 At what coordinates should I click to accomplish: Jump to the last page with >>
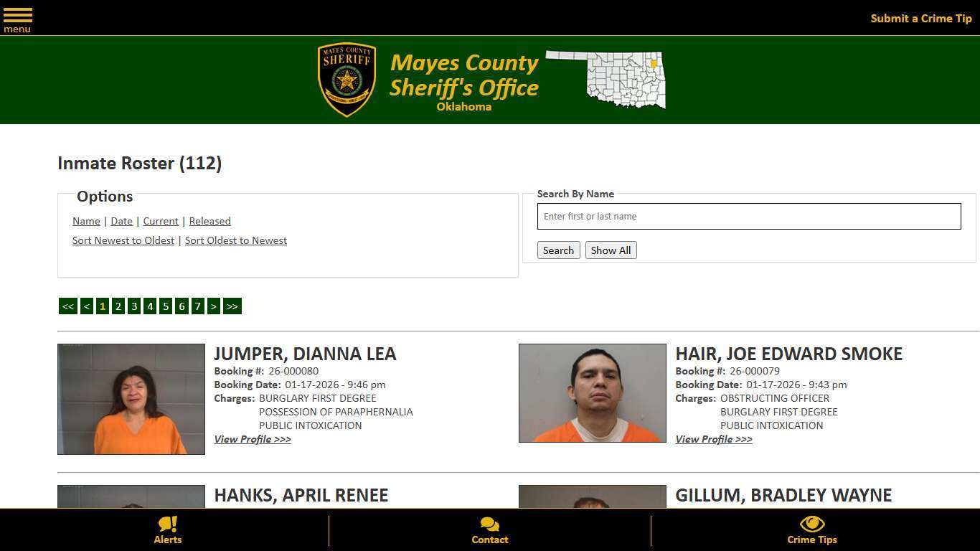point(232,306)
